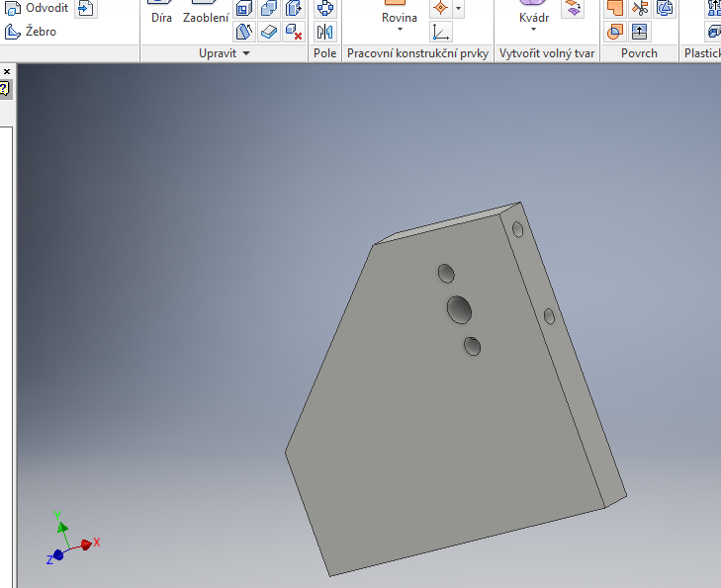Image resolution: width=721 pixels, height=588 pixels.
Task: Expand the work point dropdown arrow
Action: 459,9
